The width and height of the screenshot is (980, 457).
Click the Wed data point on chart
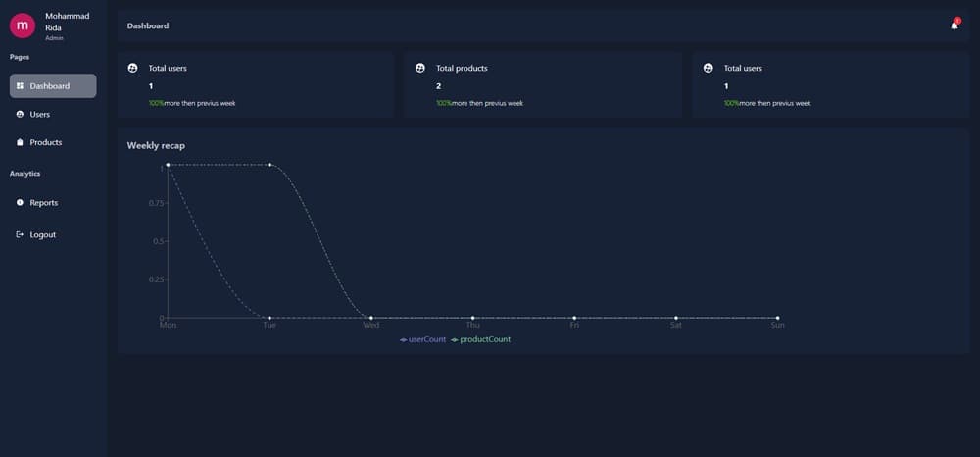(x=371, y=318)
